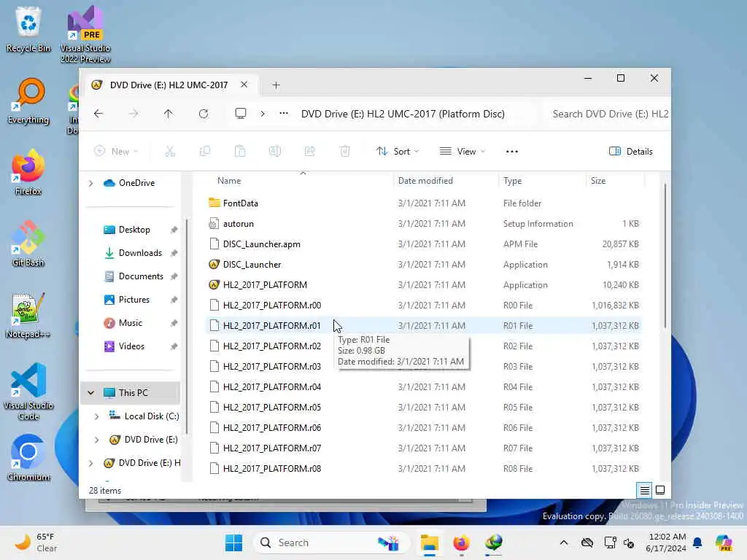Expand DVD Drive (E:) H node at bottom
Screen dimensions: 747x560
coord(90,463)
